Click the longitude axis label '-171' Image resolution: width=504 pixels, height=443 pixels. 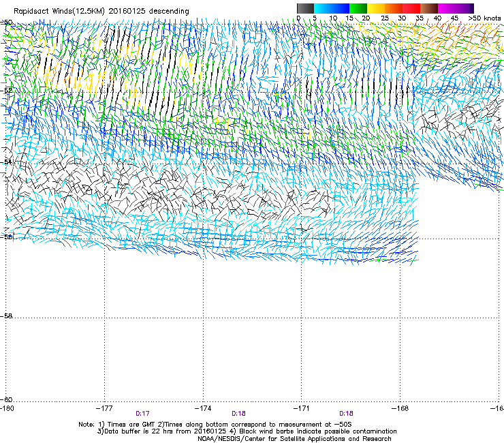click(x=302, y=408)
